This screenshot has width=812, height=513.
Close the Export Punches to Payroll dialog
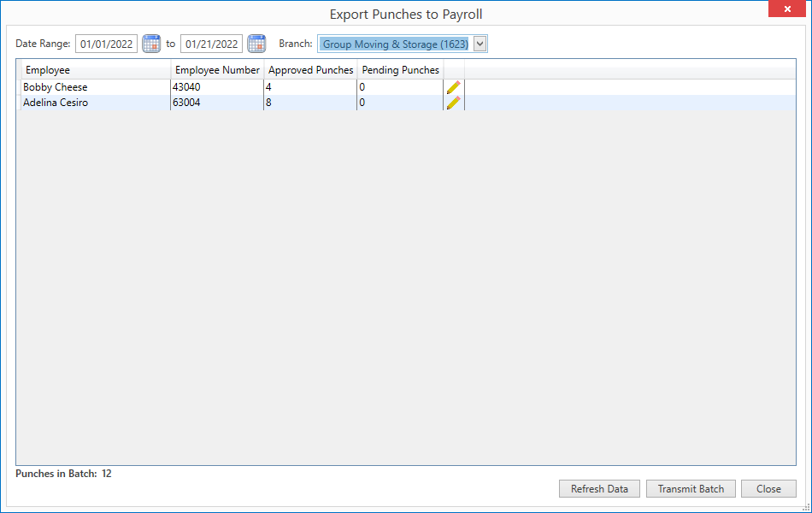[786, 9]
